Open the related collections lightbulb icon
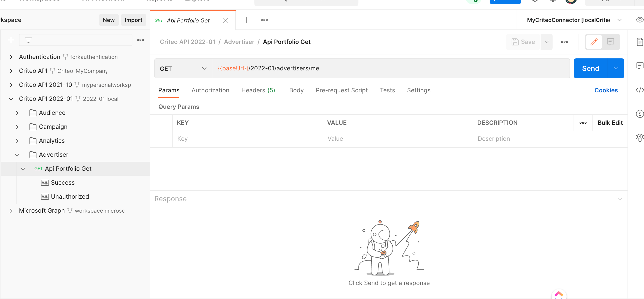Viewport: 644px width, 299px height. tap(640, 138)
